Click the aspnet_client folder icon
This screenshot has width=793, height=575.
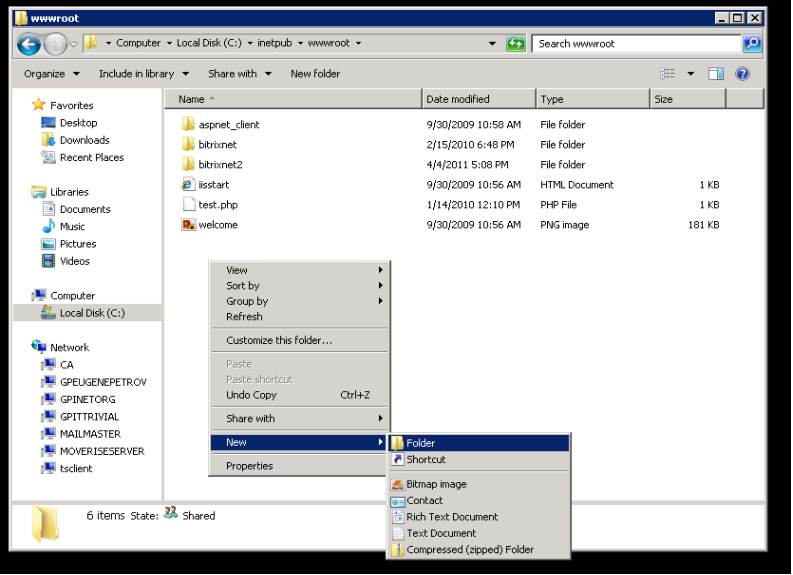coord(188,124)
